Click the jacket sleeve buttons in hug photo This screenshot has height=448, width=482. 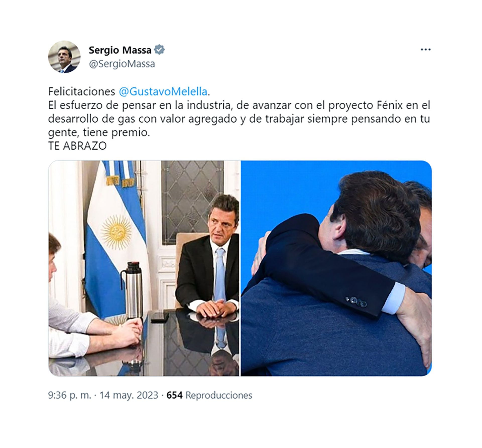point(357,301)
